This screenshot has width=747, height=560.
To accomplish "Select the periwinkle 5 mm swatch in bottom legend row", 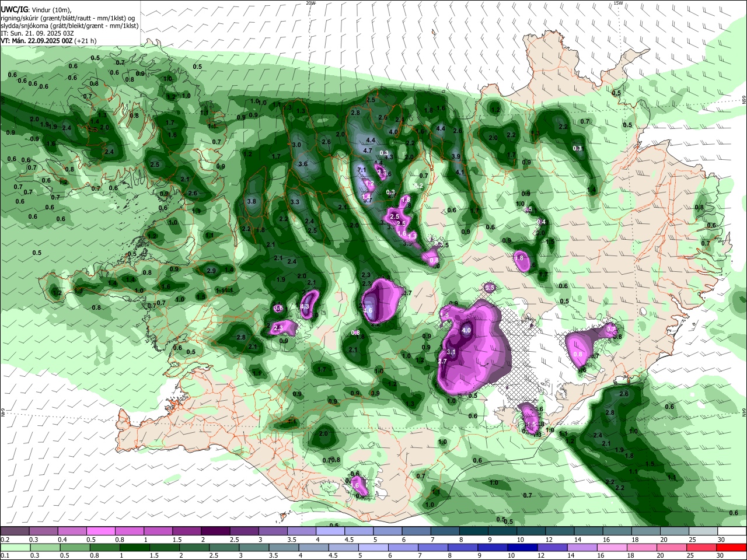I will (x=373, y=547).
